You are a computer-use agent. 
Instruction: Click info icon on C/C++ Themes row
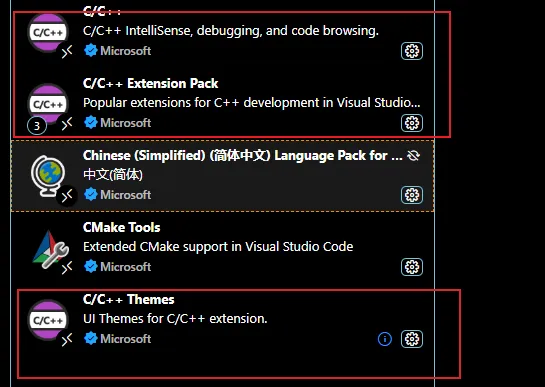click(385, 339)
